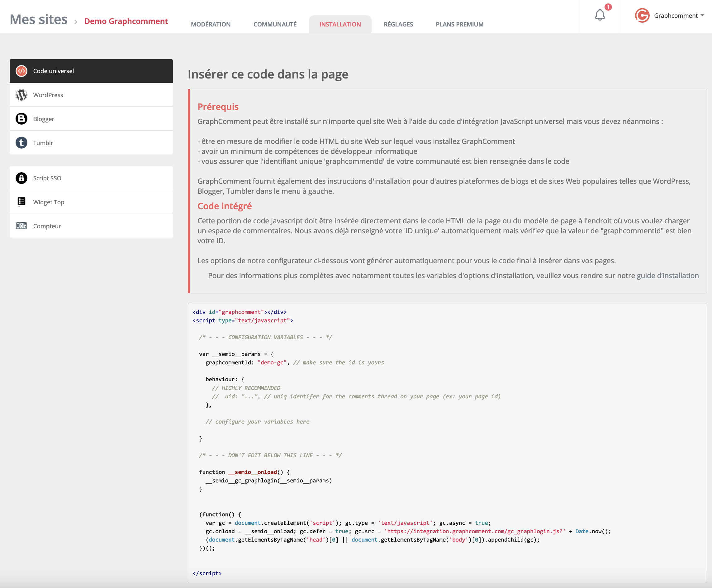Open Script SSO section
Screen dimensions: 712x588
pyautogui.click(x=91, y=178)
